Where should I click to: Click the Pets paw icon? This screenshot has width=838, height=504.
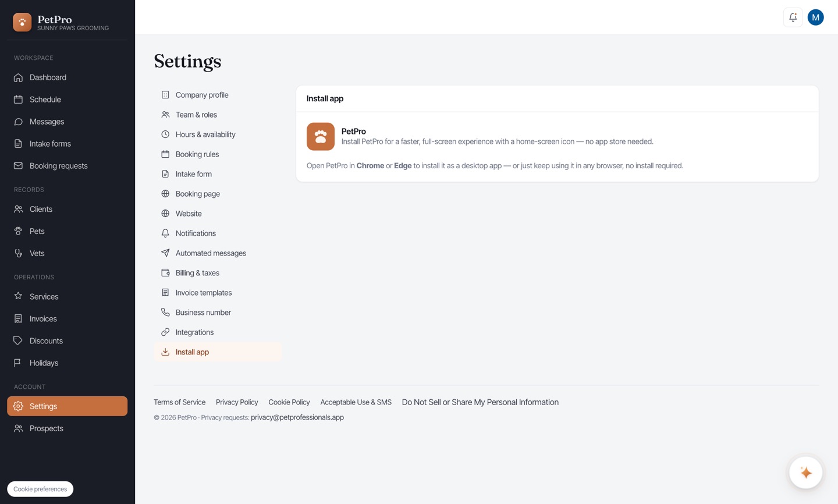click(18, 231)
